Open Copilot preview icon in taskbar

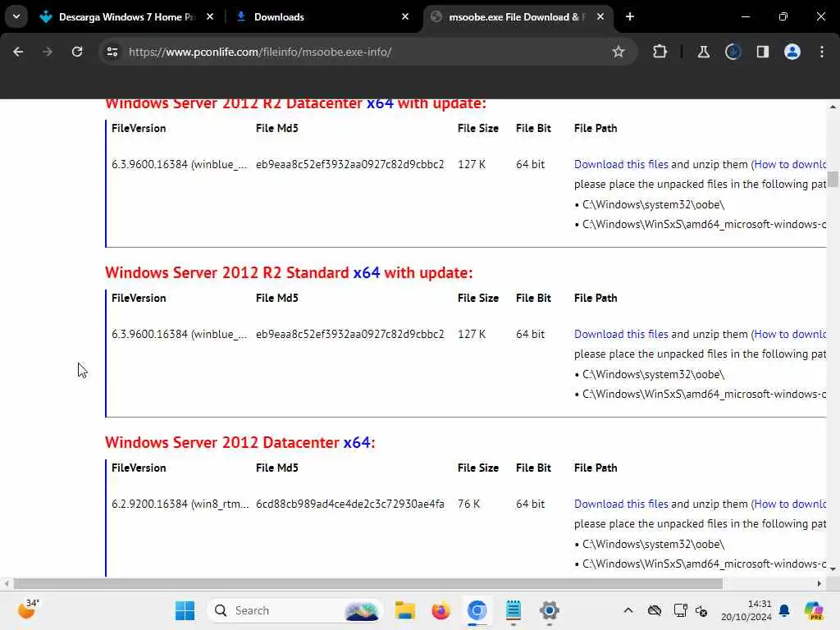click(814, 610)
